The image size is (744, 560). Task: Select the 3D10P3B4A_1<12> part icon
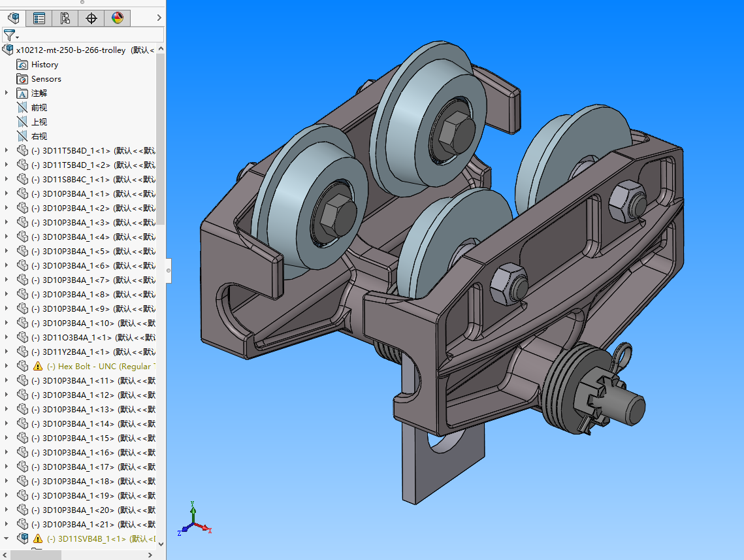22,395
